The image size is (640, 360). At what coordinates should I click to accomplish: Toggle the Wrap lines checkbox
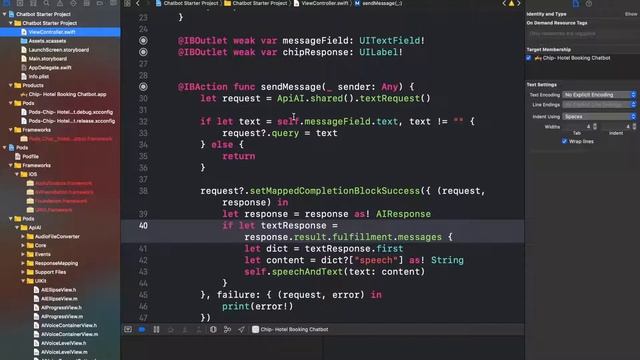click(564, 141)
